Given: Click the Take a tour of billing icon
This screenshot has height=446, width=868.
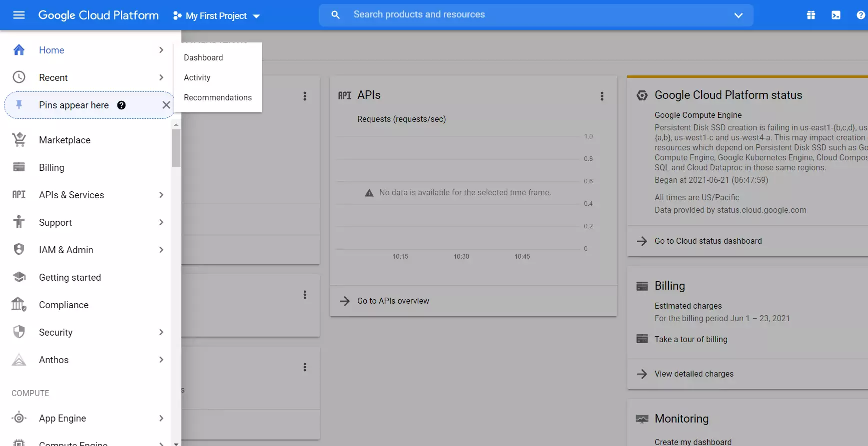Looking at the screenshot, I should [x=642, y=339].
